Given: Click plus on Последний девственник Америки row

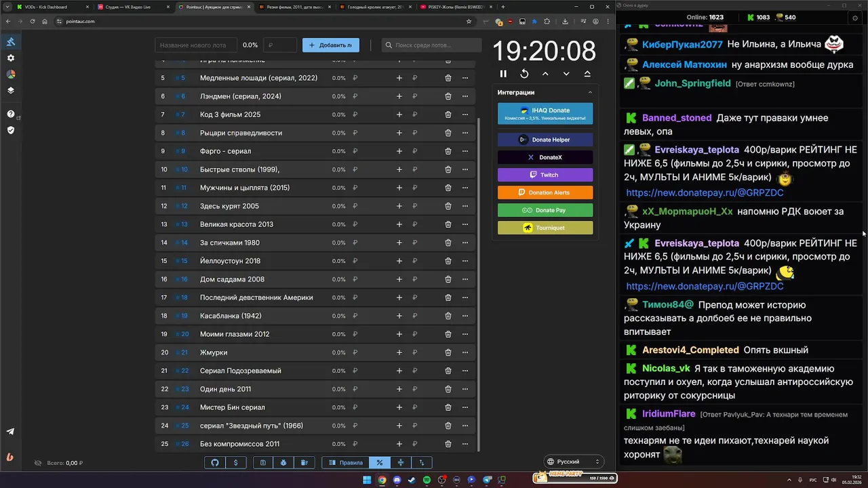Looking at the screenshot, I should (x=399, y=298).
